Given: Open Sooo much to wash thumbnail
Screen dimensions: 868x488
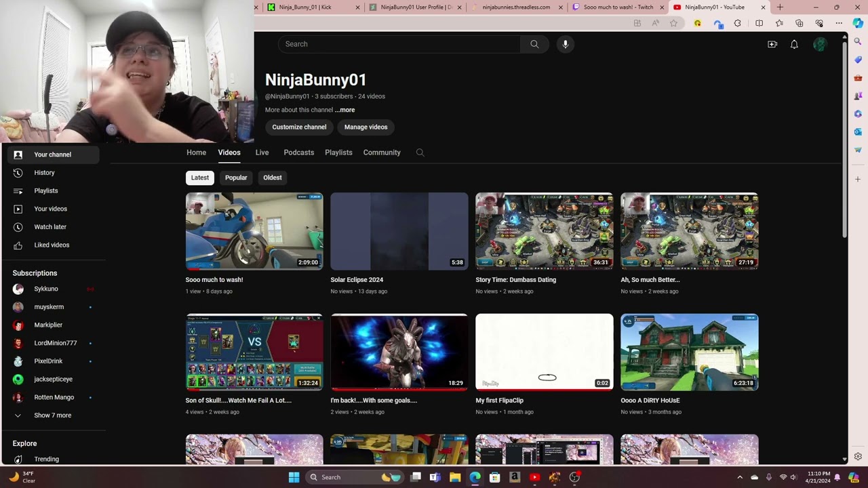Looking at the screenshot, I should (x=254, y=231).
